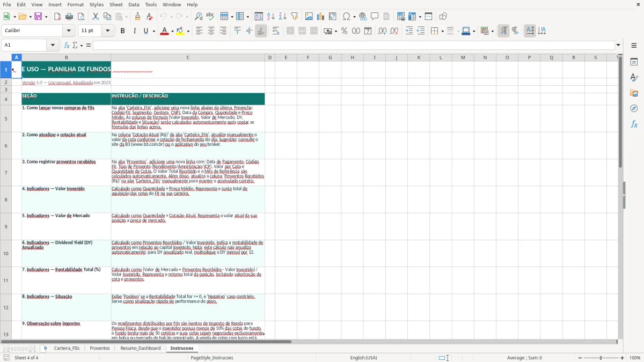Screen dimensions: 644x362
Task: Toggle Underline formatting
Action: pyautogui.click(x=145, y=31)
